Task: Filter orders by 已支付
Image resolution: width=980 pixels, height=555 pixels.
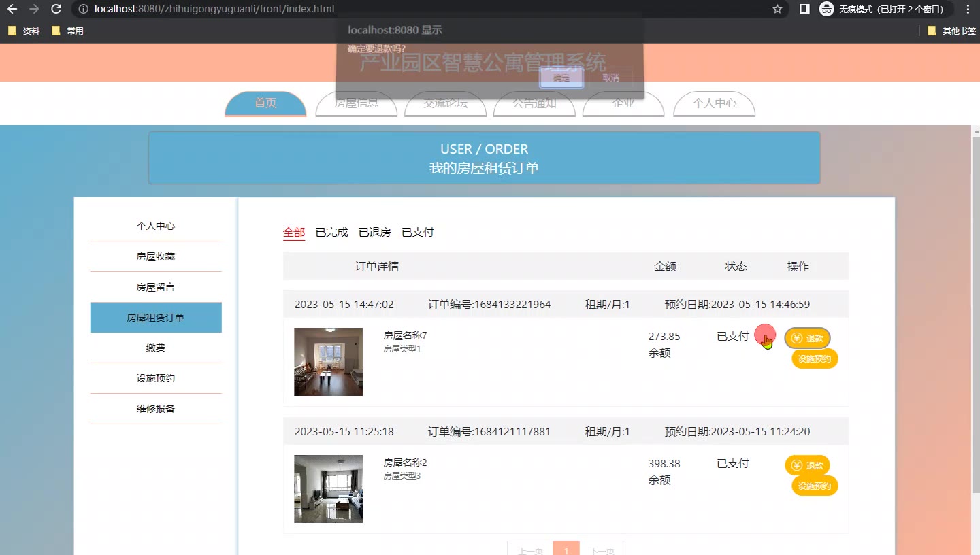Action: pyautogui.click(x=418, y=233)
